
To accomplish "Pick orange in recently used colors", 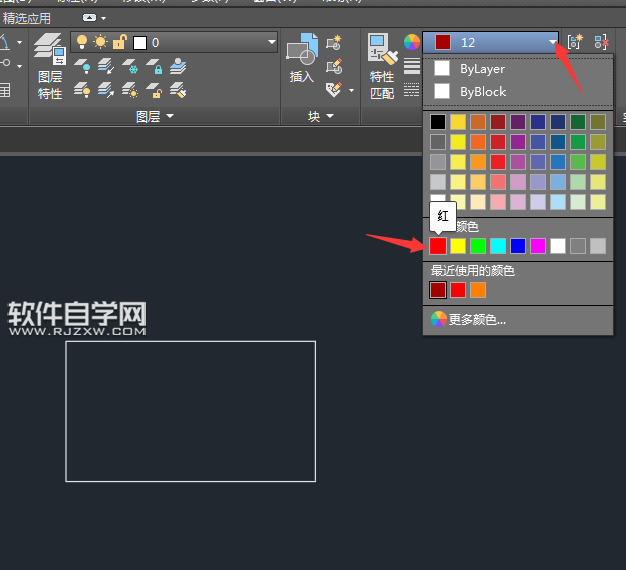I will (x=478, y=290).
